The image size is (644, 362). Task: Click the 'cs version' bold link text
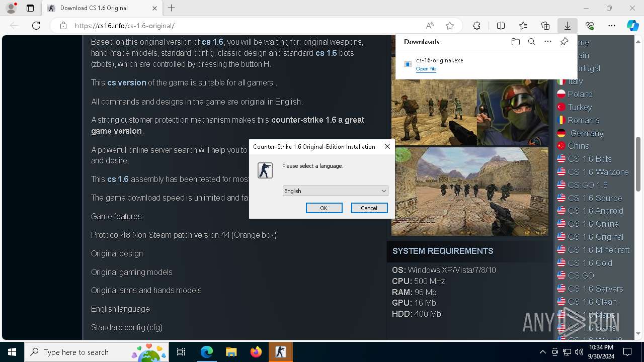(126, 82)
